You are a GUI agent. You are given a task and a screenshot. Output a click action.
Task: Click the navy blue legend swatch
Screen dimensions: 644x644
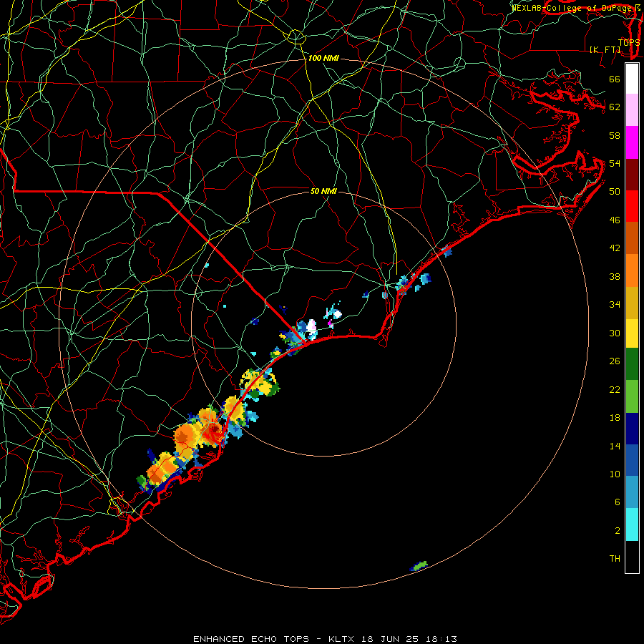[x=632, y=429]
